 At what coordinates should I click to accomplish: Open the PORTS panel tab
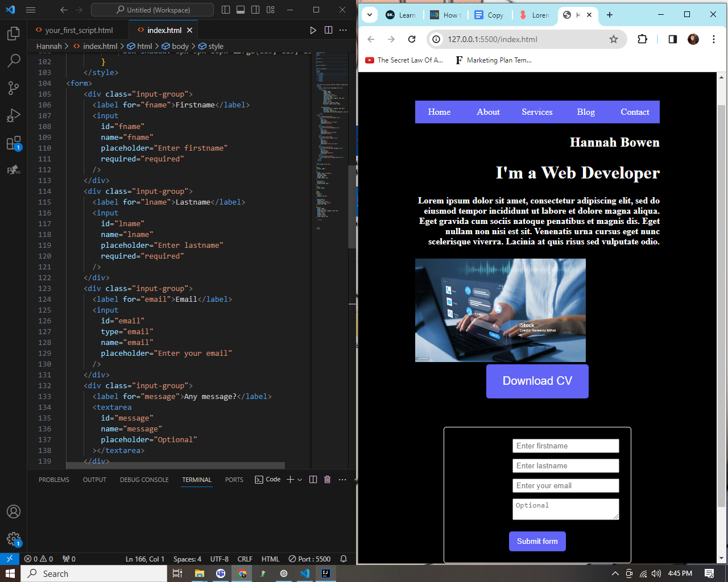click(234, 480)
